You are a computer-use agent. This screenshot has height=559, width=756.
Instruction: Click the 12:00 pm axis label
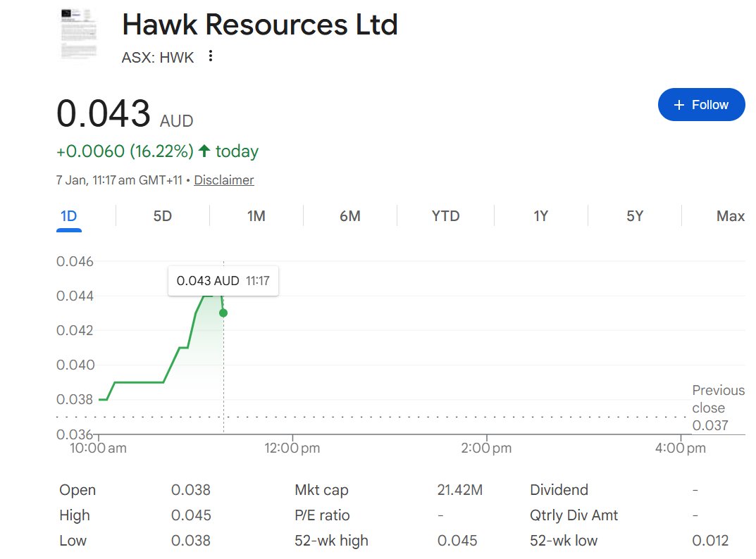[292, 448]
